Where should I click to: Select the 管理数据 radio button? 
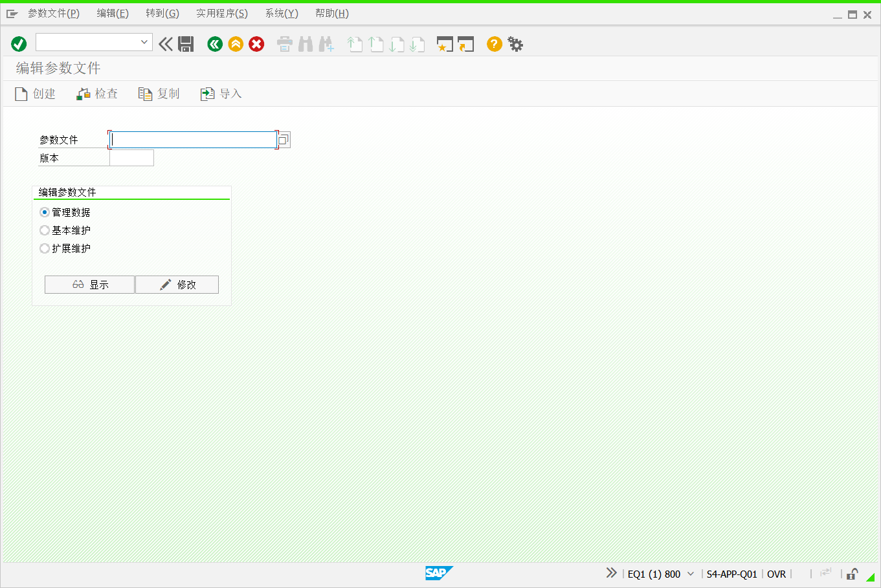(x=45, y=212)
